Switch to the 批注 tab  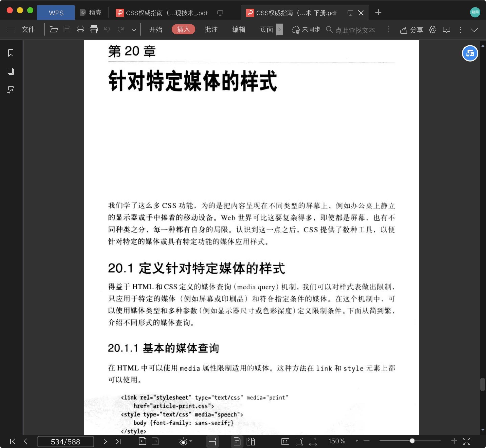tap(211, 29)
